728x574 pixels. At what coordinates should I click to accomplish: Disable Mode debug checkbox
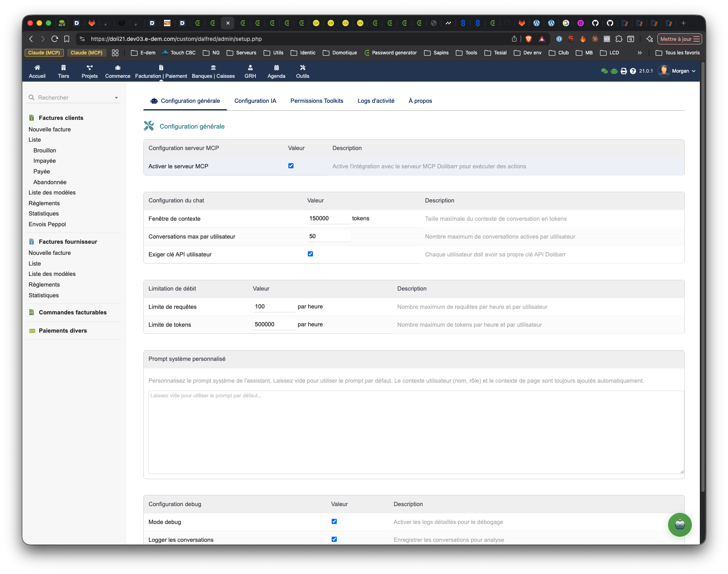click(x=334, y=522)
